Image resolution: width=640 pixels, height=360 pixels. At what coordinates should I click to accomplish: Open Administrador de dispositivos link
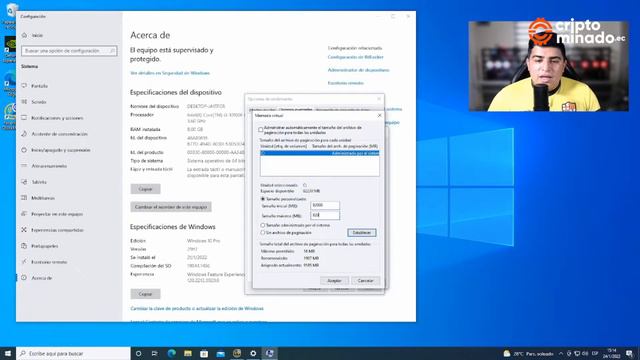click(x=358, y=70)
